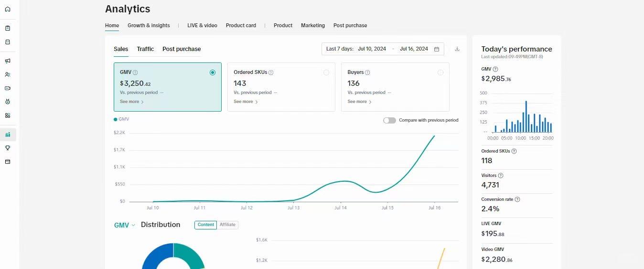
Task: Open the finance card icon in the sidebar
Action: click(8, 162)
